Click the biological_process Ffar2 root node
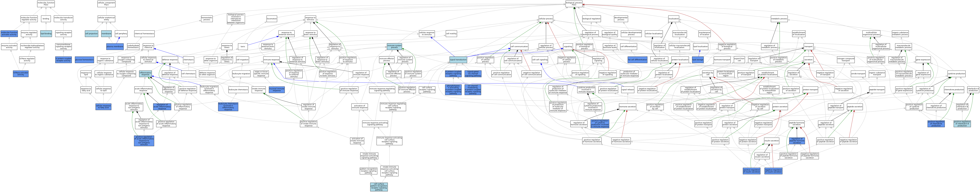This screenshot has width=980, height=192. [x=574, y=4]
